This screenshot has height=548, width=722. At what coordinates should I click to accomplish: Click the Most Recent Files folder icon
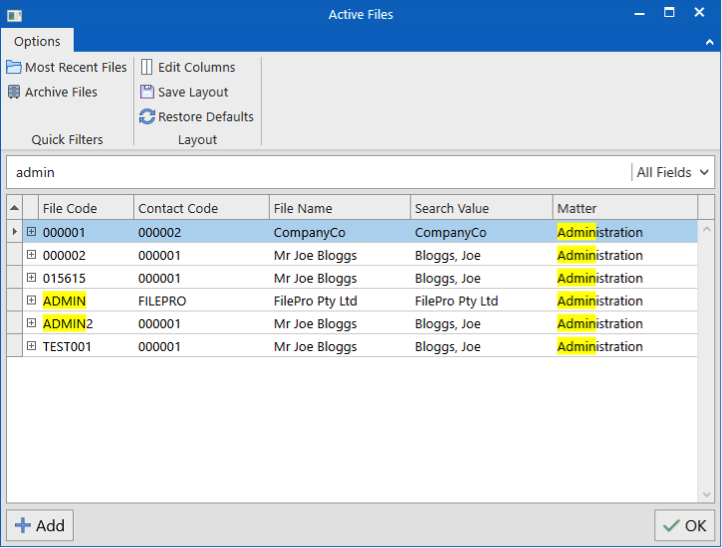(x=14, y=68)
